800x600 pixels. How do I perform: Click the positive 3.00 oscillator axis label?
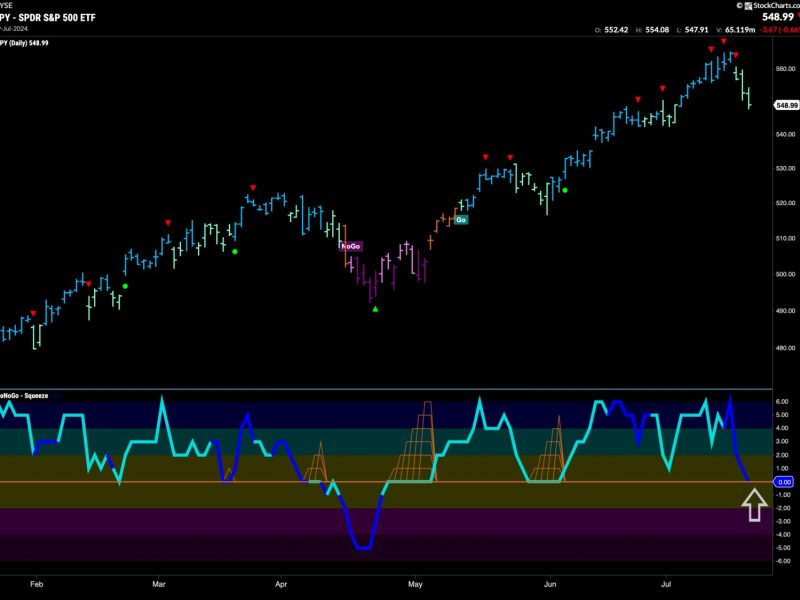click(782, 441)
